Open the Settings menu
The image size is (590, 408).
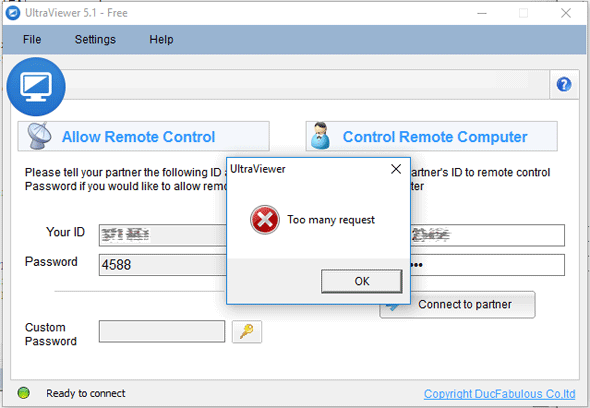pyautogui.click(x=95, y=40)
